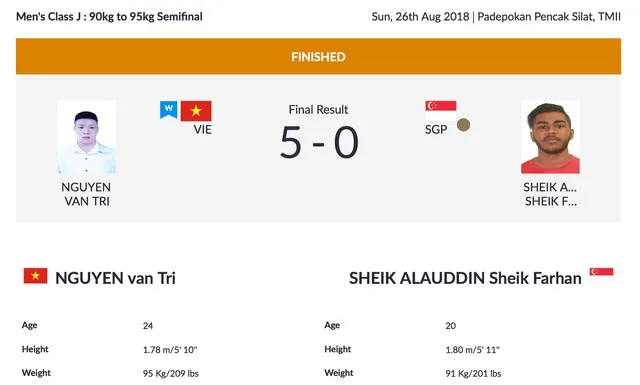Select the truncated SHEIK A... SHEIK F... name
Screen dimensions: 640x385
550,194
